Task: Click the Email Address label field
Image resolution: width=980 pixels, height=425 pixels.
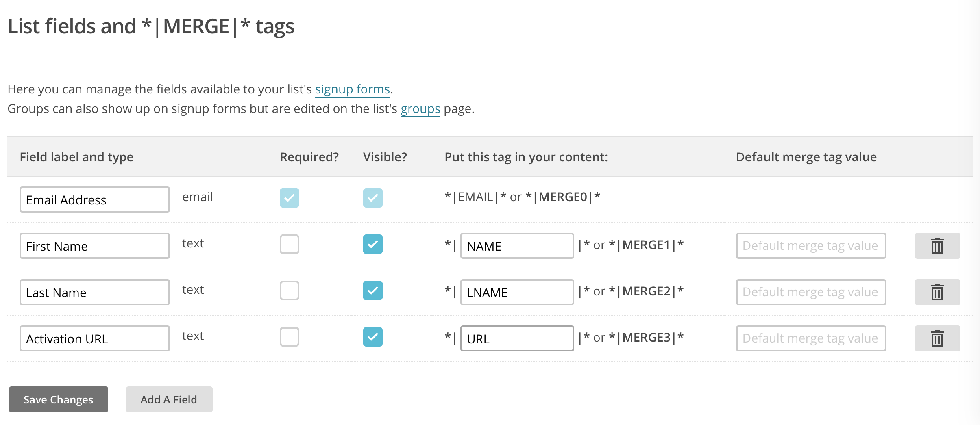Action: click(x=95, y=199)
